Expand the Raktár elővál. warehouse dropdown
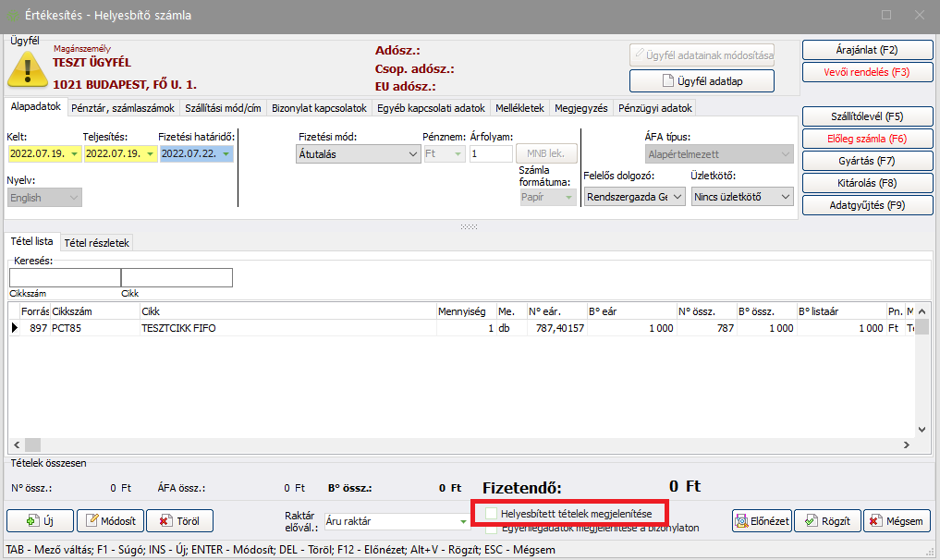 pyautogui.click(x=463, y=521)
